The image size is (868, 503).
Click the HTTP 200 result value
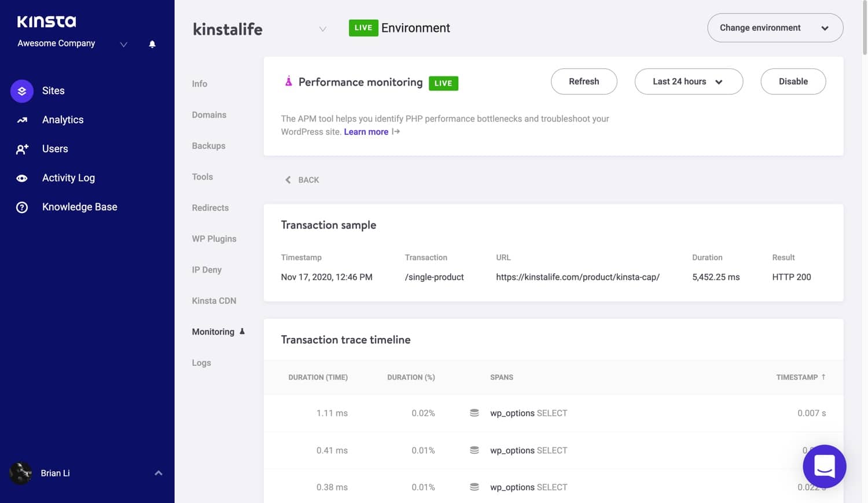pos(791,277)
